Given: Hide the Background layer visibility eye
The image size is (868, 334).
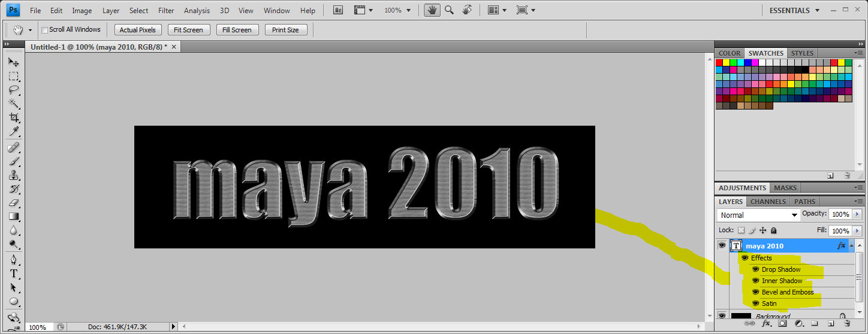Looking at the screenshot, I should 722,315.
